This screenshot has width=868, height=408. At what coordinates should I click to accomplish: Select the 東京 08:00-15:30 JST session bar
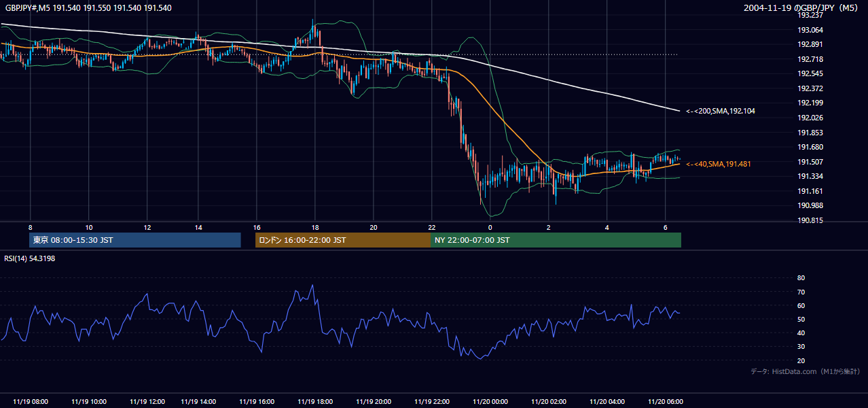[135, 240]
